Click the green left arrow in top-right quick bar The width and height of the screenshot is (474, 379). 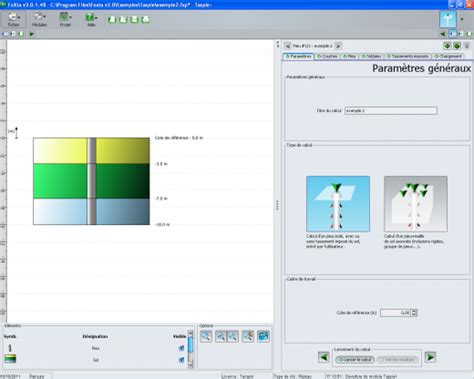pos(443,34)
